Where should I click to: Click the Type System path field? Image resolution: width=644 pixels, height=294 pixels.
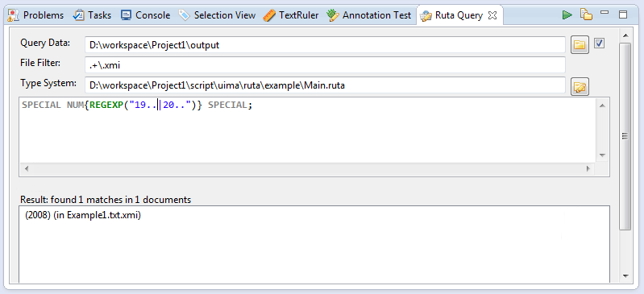coord(325,85)
